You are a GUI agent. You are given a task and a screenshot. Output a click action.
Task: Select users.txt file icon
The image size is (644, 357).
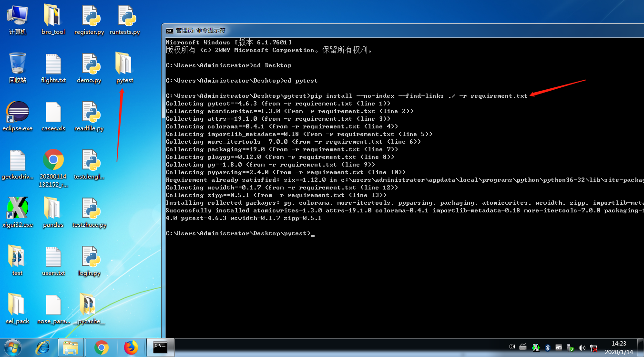click(x=53, y=260)
